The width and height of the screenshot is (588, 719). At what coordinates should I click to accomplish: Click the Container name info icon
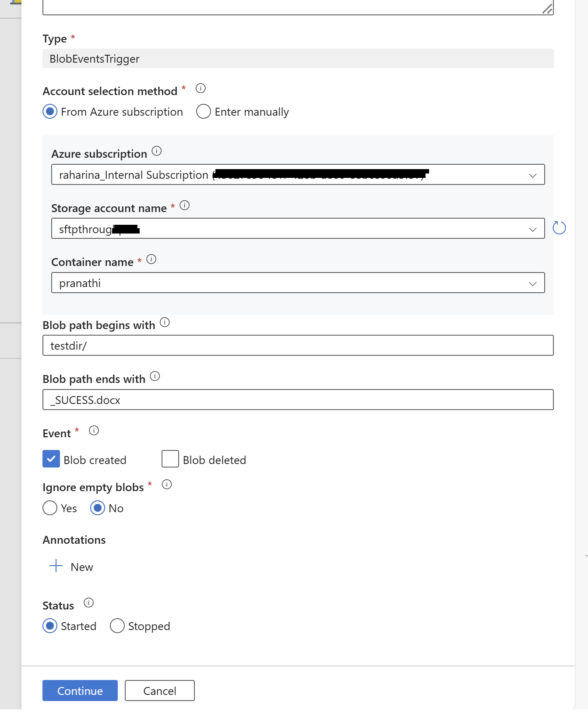pyautogui.click(x=151, y=259)
